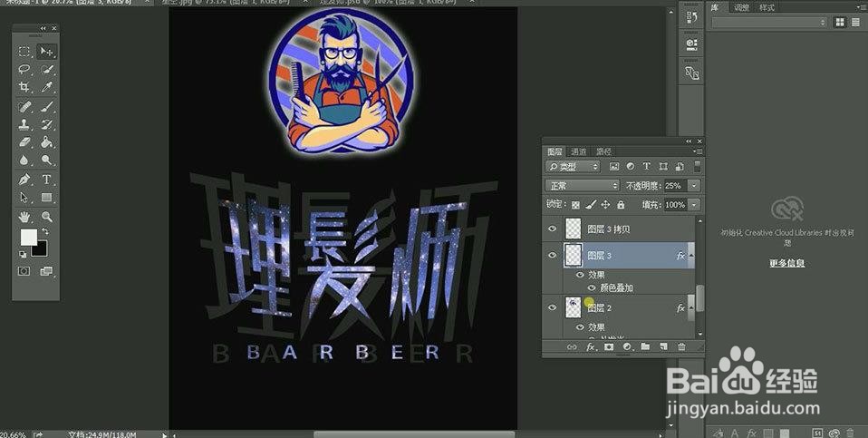The image size is (868, 438).
Task: Select the History Brush tool
Action: [46, 124]
